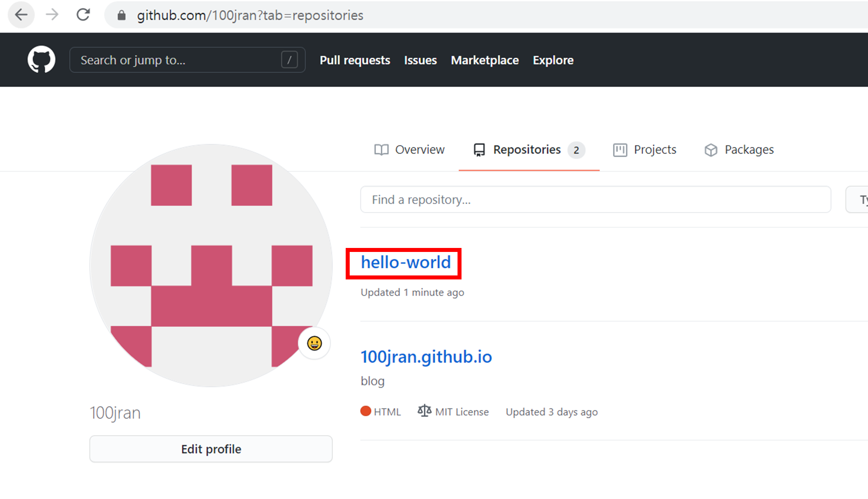
Task: Click the Search or jump to field
Action: (x=187, y=60)
